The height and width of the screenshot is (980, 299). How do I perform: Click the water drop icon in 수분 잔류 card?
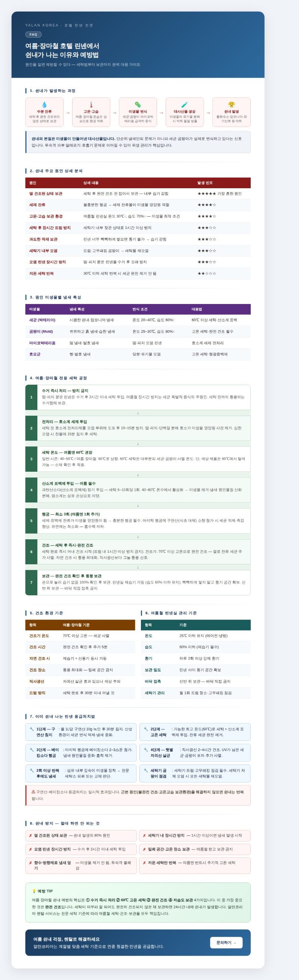[44, 105]
